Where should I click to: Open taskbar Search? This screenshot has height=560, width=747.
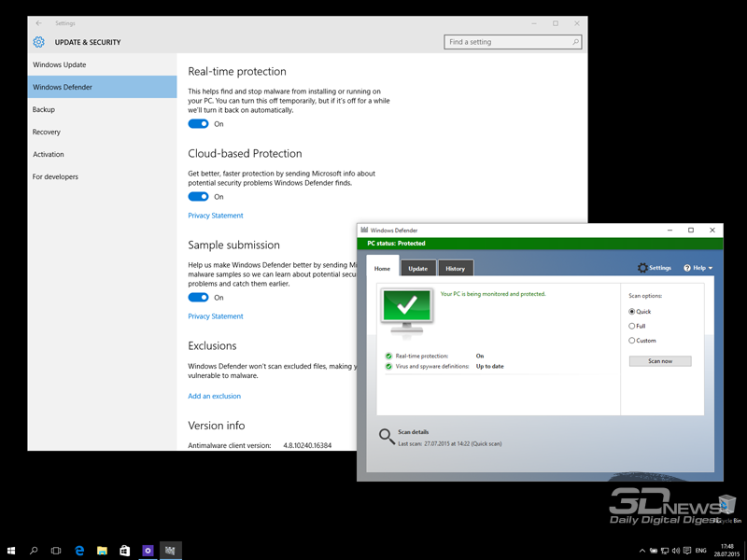[34, 551]
